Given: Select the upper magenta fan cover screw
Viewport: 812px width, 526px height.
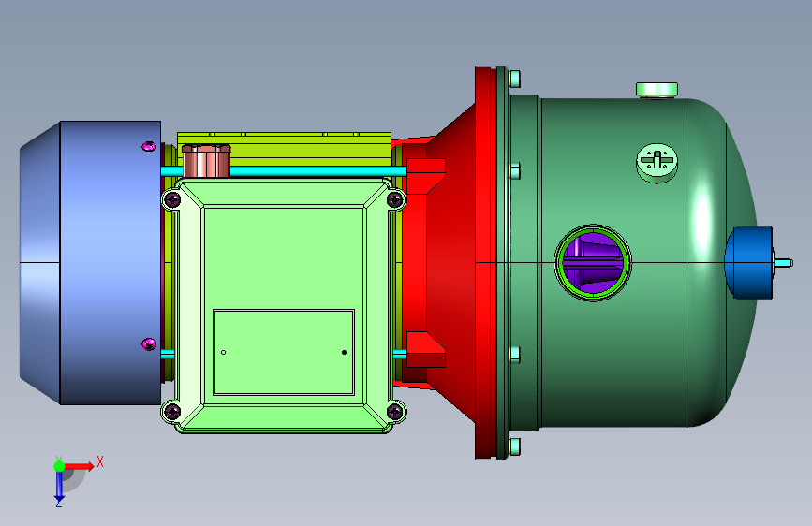Looking at the screenshot, I should [x=149, y=147].
